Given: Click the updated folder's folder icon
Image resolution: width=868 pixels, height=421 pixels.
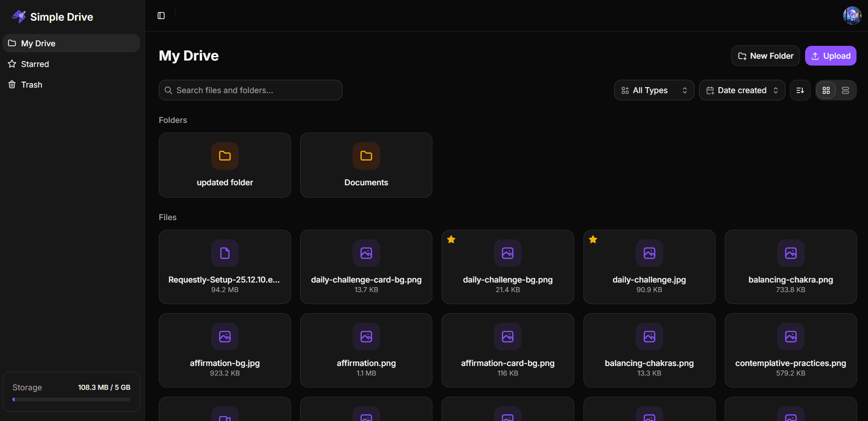Looking at the screenshot, I should [x=225, y=156].
